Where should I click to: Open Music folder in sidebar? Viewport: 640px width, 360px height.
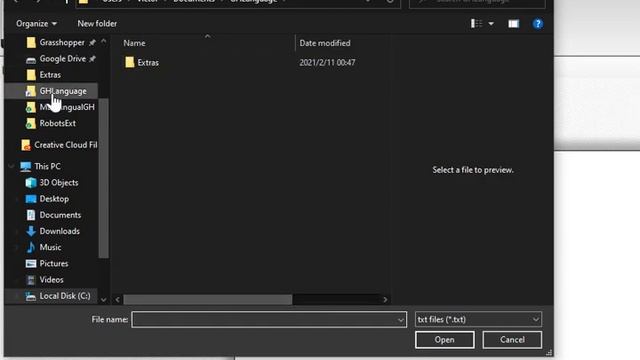pos(50,247)
